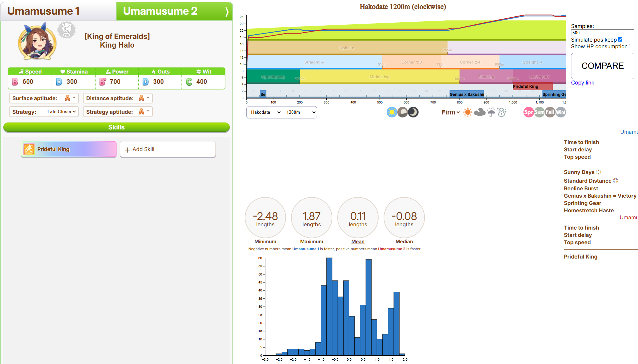The image size is (638, 364).
Task: Click the Speed rank B icon
Action: tap(15, 82)
